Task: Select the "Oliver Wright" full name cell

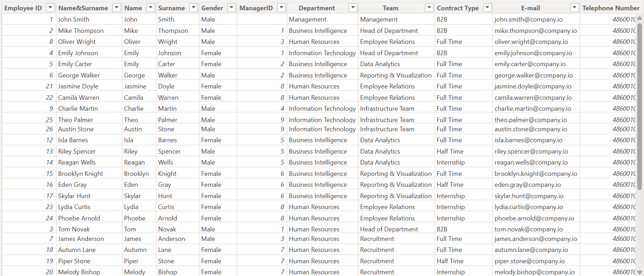Action: point(89,42)
